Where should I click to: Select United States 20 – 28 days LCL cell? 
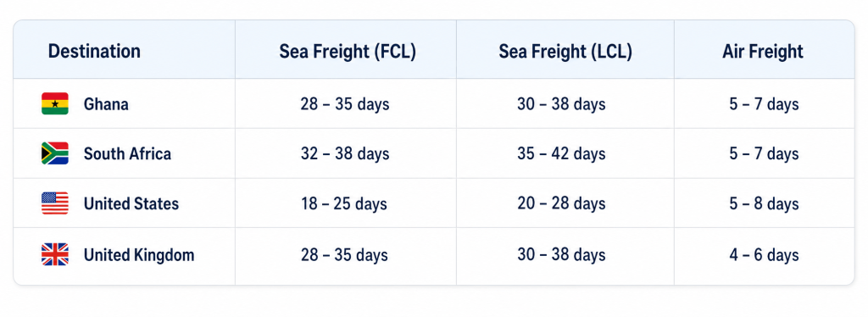pyautogui.click(x=561, y=203)
